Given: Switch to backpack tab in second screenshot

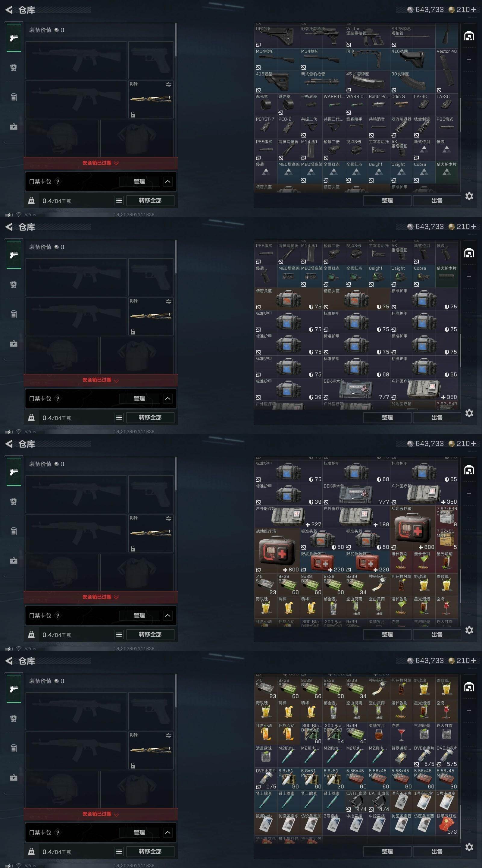Looking at the screenshot, I should click(x=14, y=314).
